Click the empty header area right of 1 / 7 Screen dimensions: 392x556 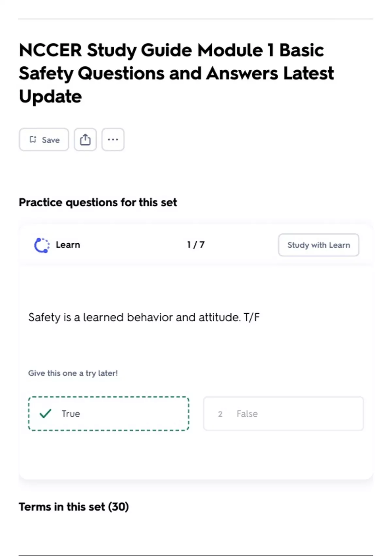coord(242,245)
